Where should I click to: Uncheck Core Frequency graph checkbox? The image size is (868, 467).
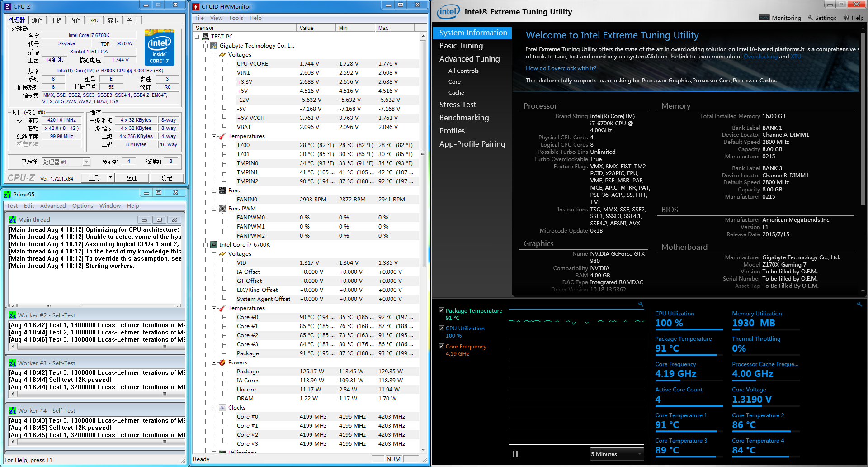(x=441, y=346)
